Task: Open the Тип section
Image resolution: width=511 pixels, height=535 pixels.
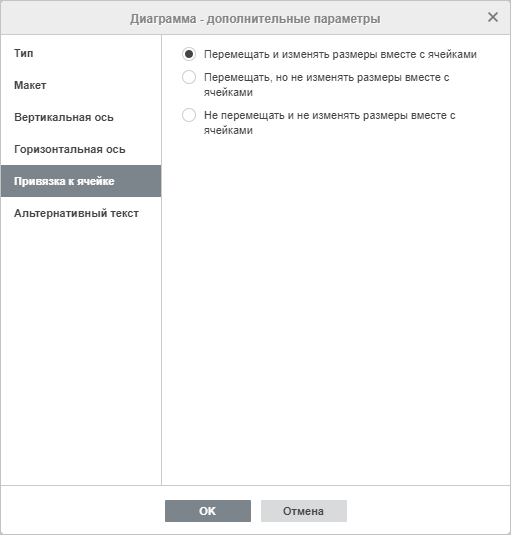Action: [x=81, y=53]
